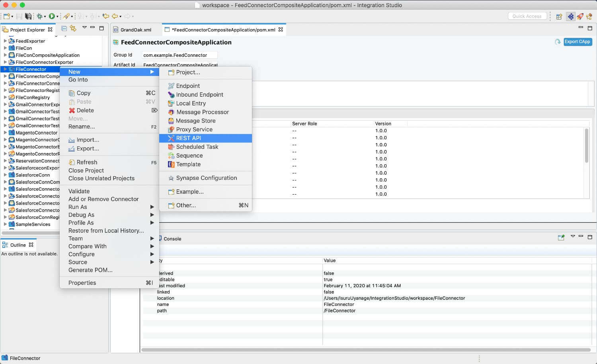This screenshot has height=364, width=597.
Task: Click Collapse All in Project Explorer
Action: pyautogui.click(x=64, y=28)
